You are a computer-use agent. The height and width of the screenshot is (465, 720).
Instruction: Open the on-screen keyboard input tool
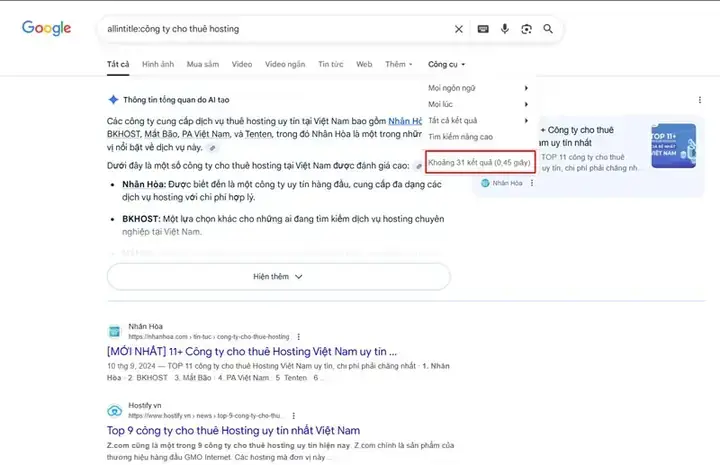click(x=483, y=29)
